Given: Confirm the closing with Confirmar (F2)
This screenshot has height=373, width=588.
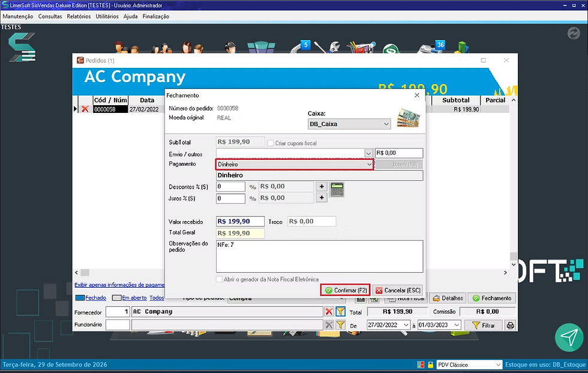Looking at the screenshot, I should coord(346,291).
